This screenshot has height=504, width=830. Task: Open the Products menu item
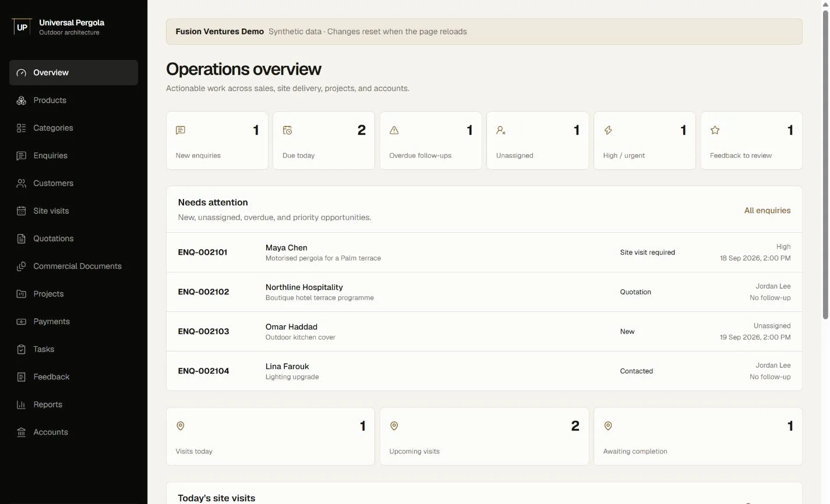pos(73,100)
